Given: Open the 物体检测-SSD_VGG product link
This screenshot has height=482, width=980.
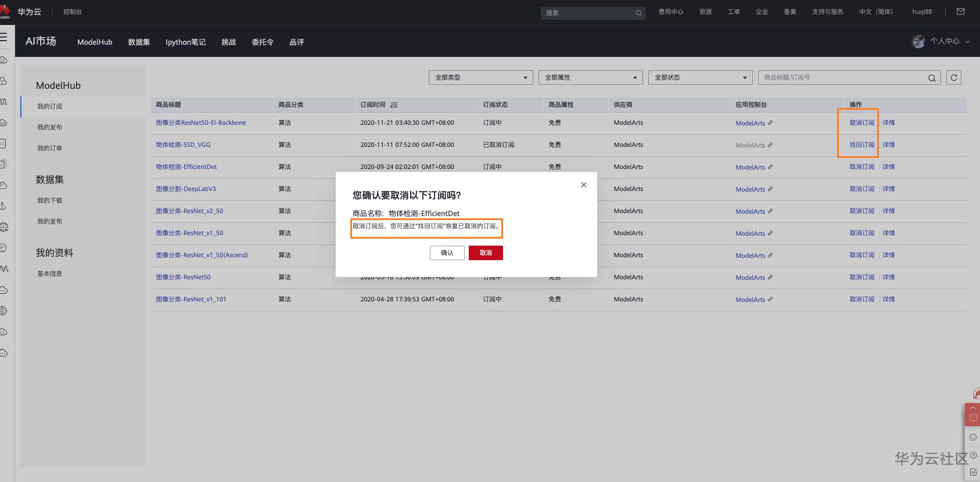Looking at the screenshot, I should click(x=183, y=145).
